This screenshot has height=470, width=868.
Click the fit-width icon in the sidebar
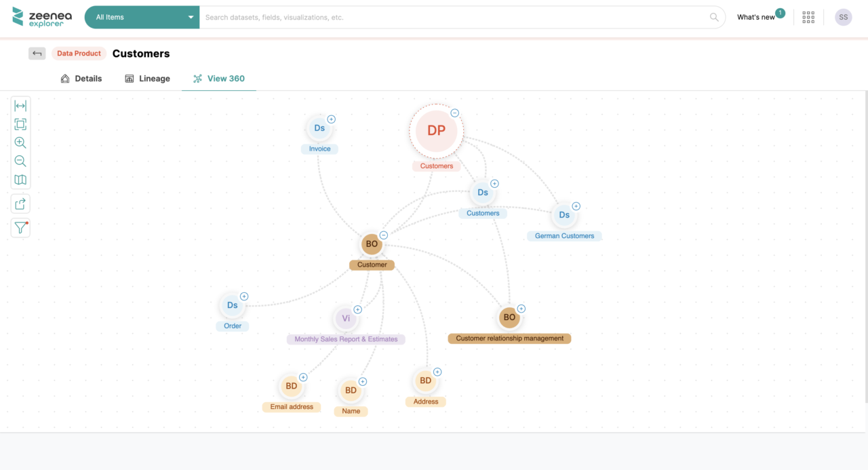[20, 105]
